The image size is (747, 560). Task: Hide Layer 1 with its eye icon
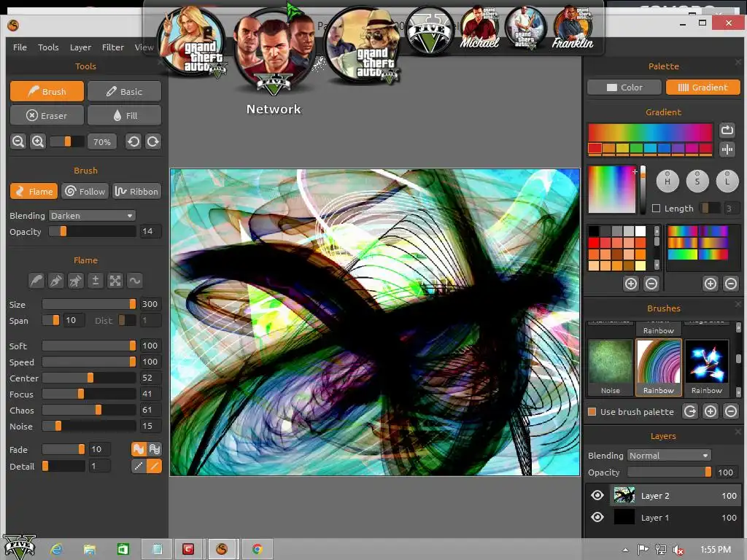[597, 517]
